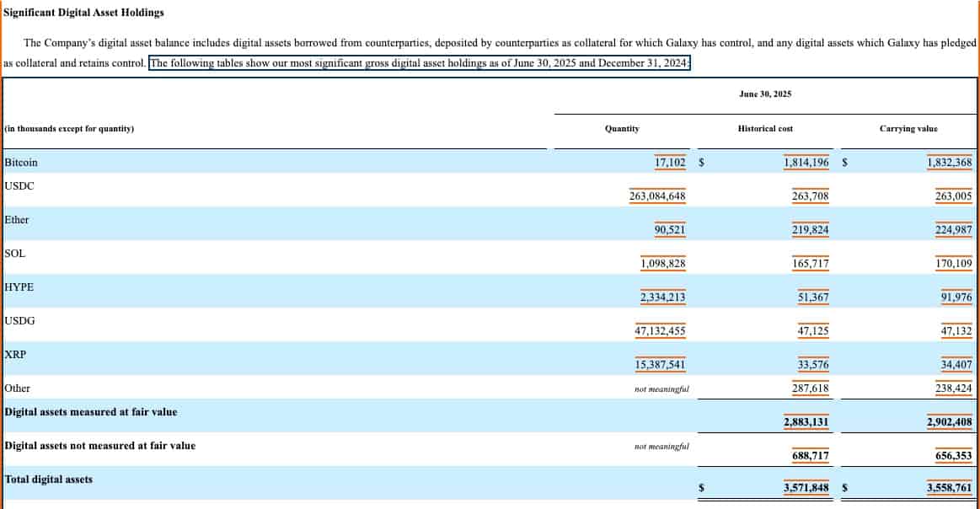This screenshot has width=980, height=509.
Task: Select XRP quantity 15,387,541
Action: (660, 364)
